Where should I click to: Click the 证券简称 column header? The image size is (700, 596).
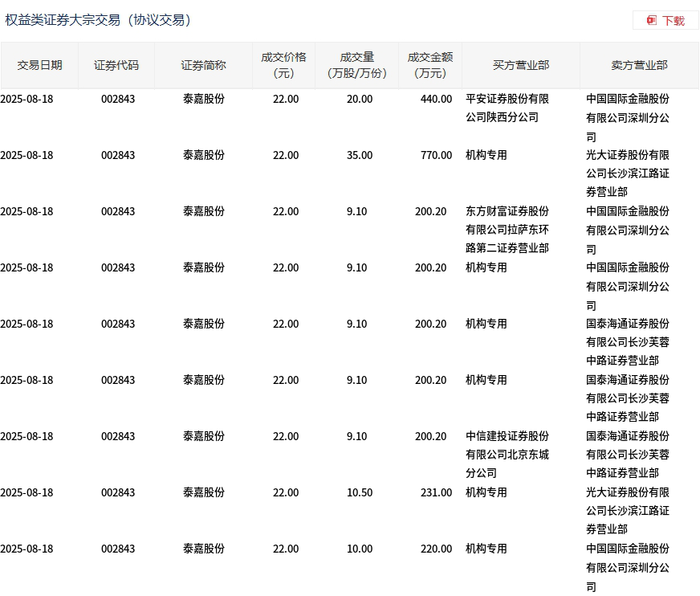(x=204, y=65)
